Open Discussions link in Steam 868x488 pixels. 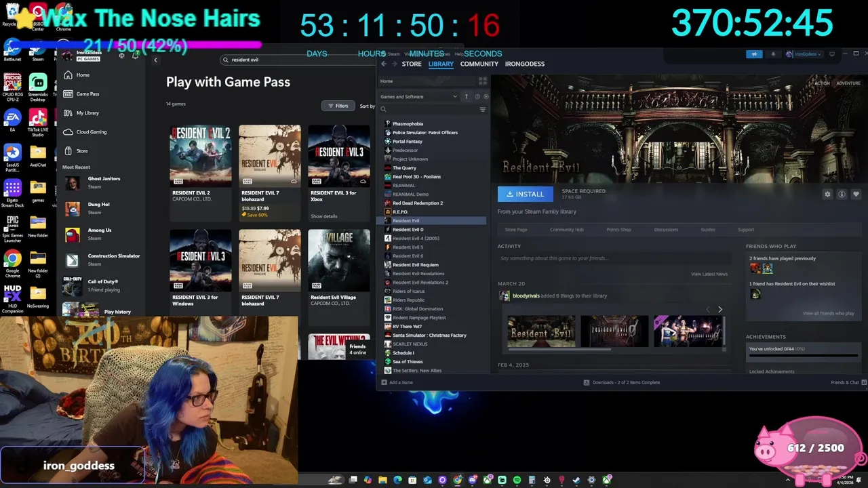coord(666,230)
